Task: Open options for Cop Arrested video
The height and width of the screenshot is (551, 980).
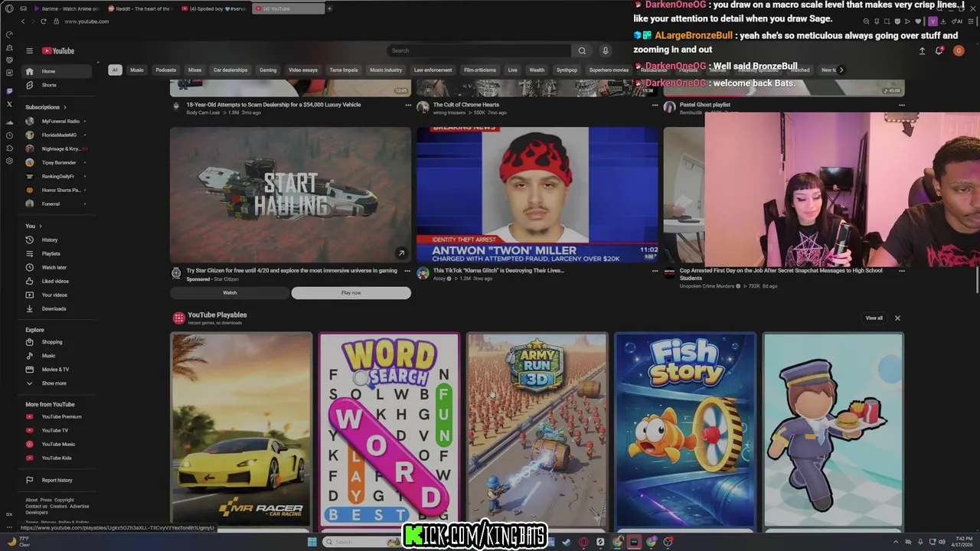Action: click(901, 271)
